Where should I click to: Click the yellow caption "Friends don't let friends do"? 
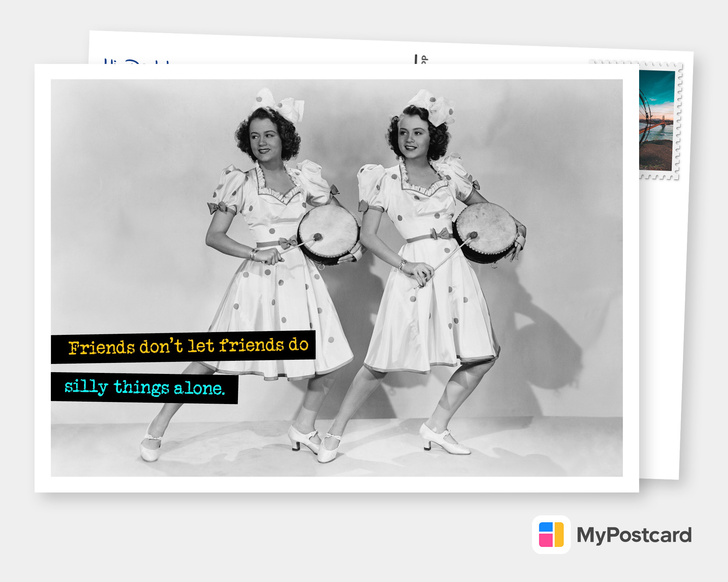click(188, 346)
